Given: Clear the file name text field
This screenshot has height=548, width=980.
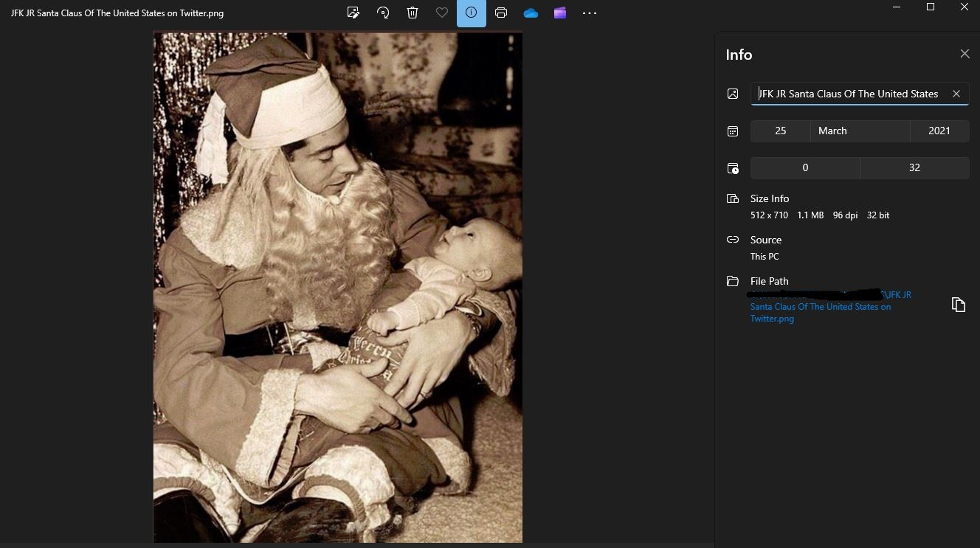Looking at the screenshot, I should 956,94.
